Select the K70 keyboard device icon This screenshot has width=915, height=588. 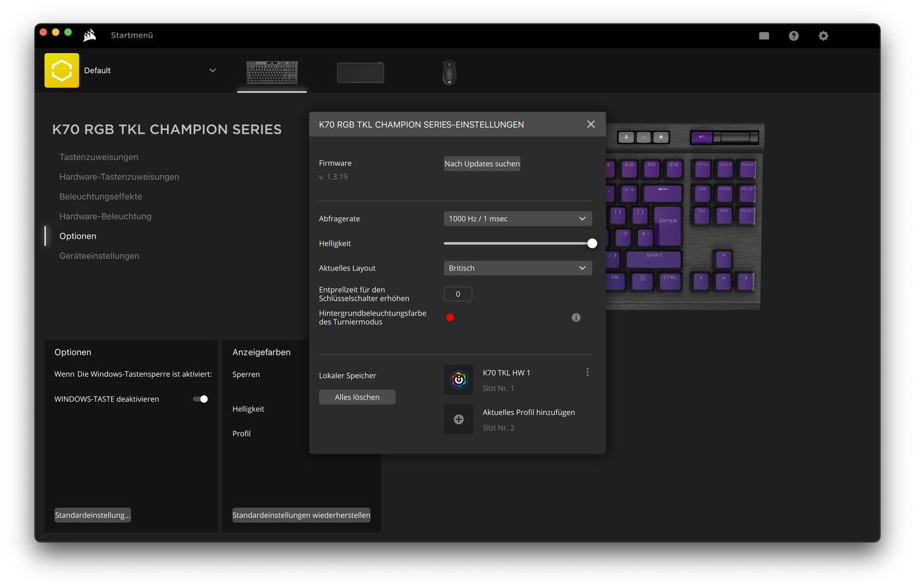pyautogui.click(x=272, y=73)
